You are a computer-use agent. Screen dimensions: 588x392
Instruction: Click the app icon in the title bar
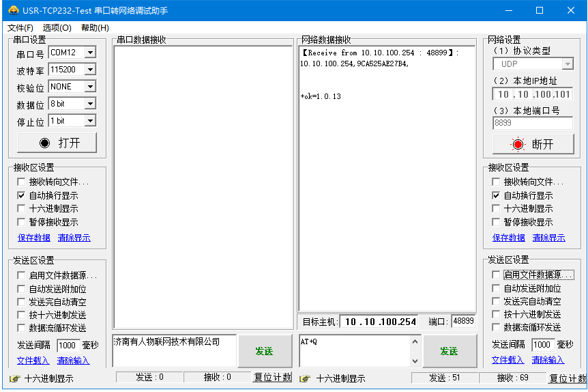[x=12, y=10]
